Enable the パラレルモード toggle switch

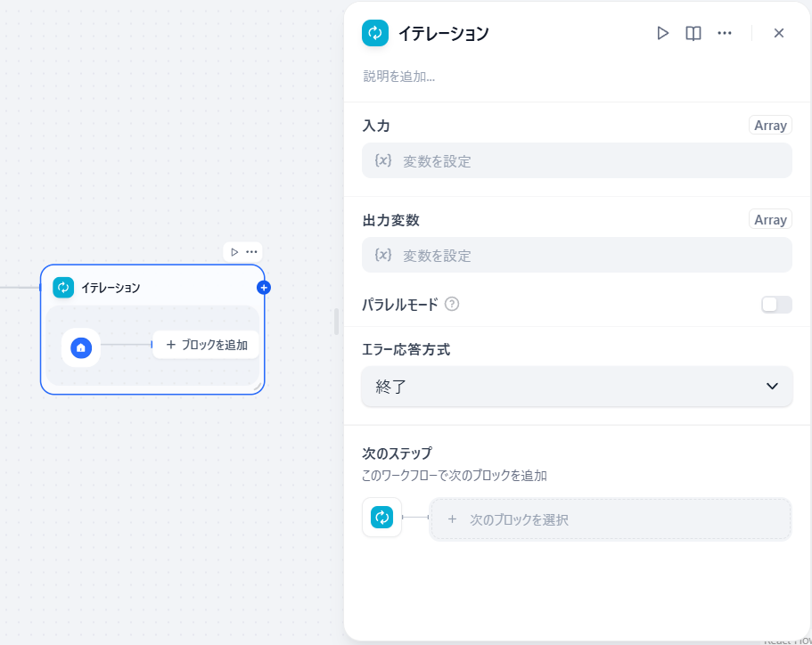click(776, 305)
